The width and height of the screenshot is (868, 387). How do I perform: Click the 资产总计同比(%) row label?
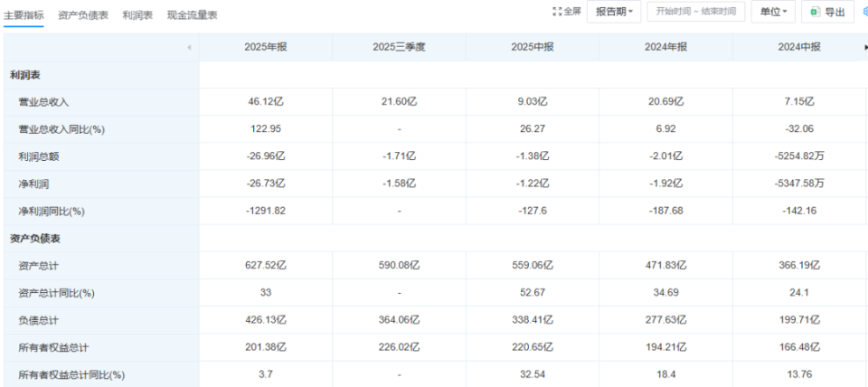[56, 294]
